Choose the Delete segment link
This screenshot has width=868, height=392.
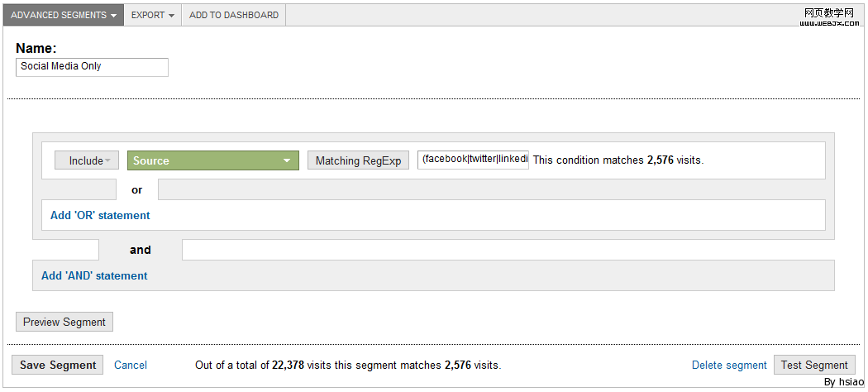tap(729, 365)
